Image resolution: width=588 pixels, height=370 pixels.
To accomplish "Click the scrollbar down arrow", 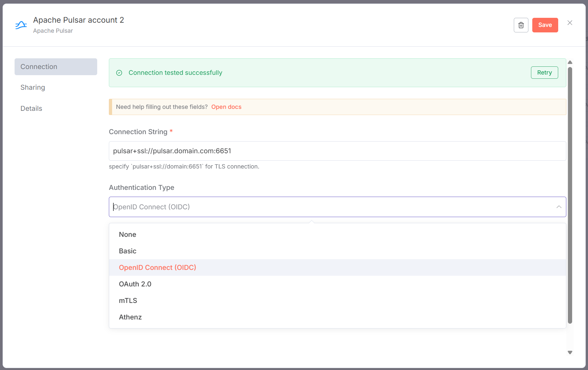I will pos(570,353).
